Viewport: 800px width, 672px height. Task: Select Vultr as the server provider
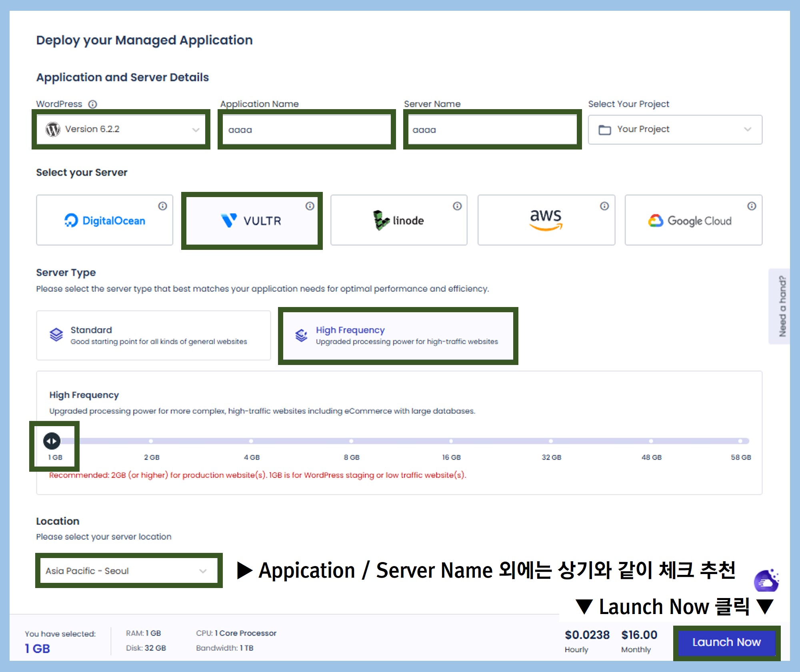coord(252,220)
